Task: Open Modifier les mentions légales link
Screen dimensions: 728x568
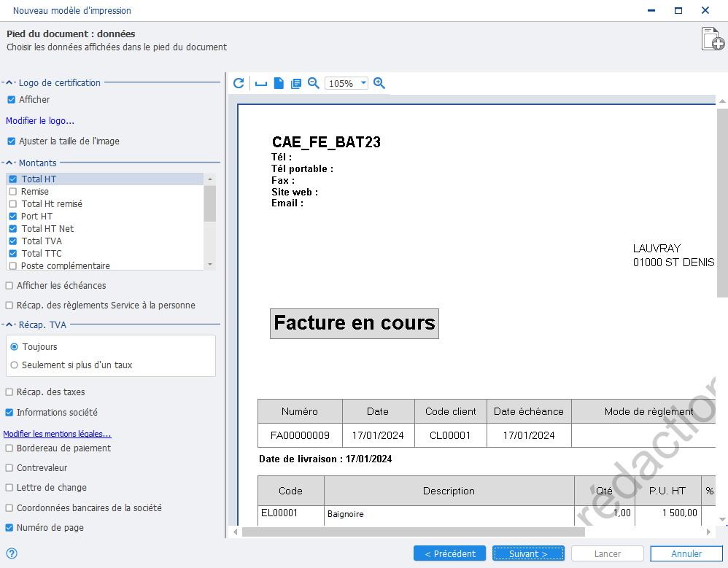Action: [x=57, y=434]
